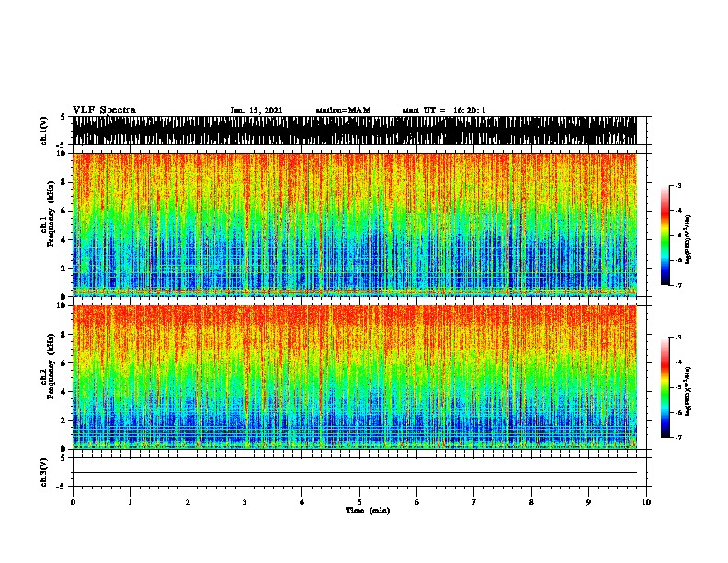Click the vertical log(PSD) label beside ch.2 colorbar

click(x=688, y=391)
